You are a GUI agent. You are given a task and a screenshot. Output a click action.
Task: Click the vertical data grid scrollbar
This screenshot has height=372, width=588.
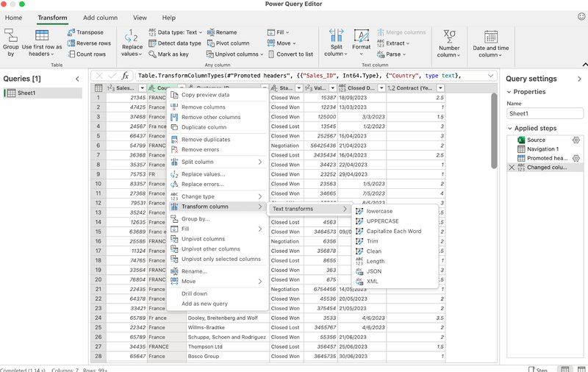point(494,132)
